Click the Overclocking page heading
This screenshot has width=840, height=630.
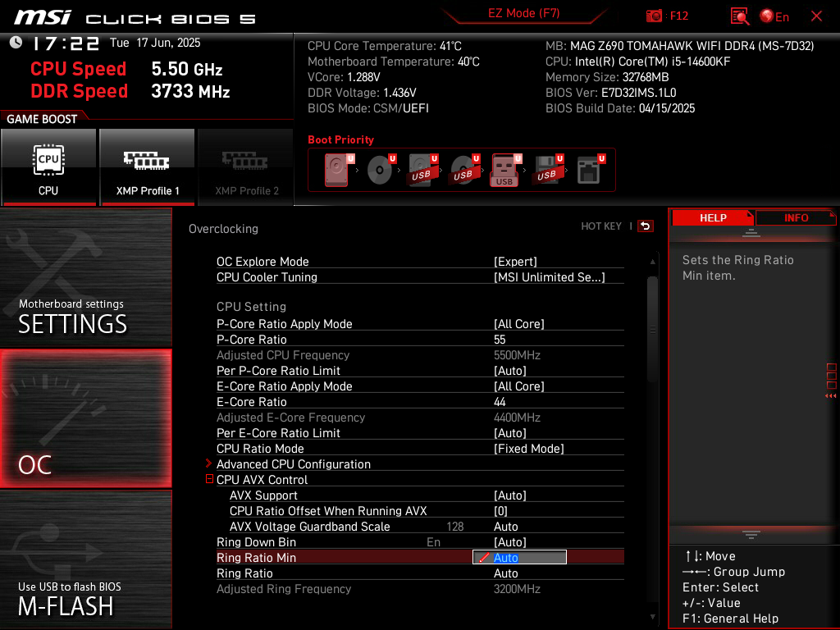[x=223, y=229]
